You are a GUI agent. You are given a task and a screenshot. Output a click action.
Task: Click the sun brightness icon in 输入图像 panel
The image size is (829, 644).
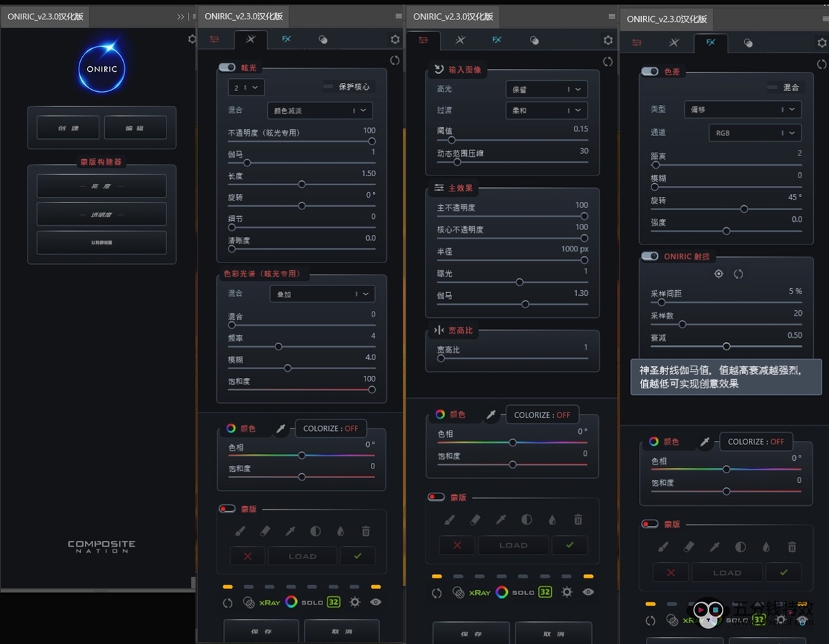tap(566, 592)
